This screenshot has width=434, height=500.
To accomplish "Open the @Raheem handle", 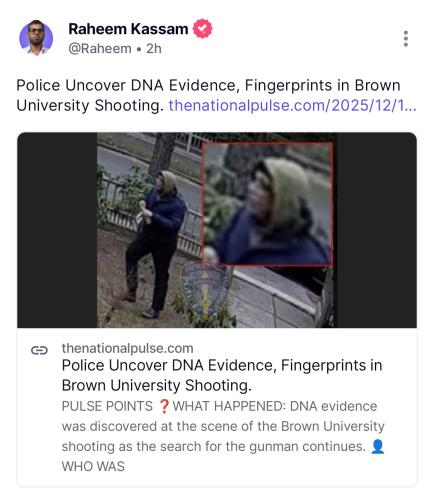I will click(100, 49).
